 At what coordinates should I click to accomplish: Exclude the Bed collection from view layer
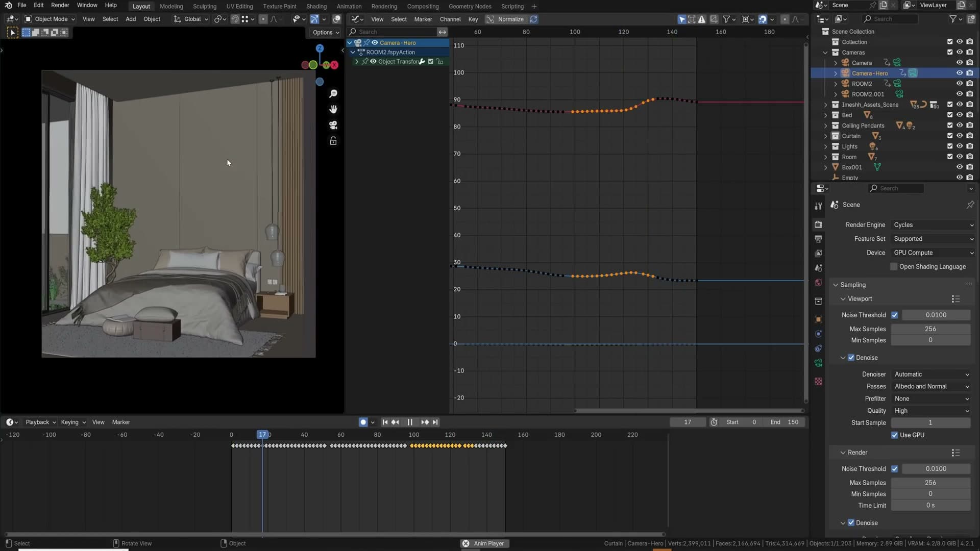[x=950, y=115]
